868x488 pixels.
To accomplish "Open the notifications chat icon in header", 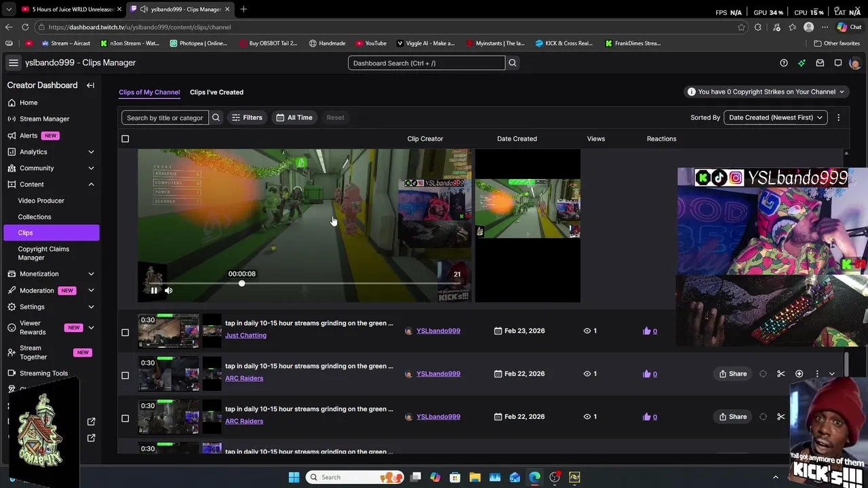I will pos(838,63).
